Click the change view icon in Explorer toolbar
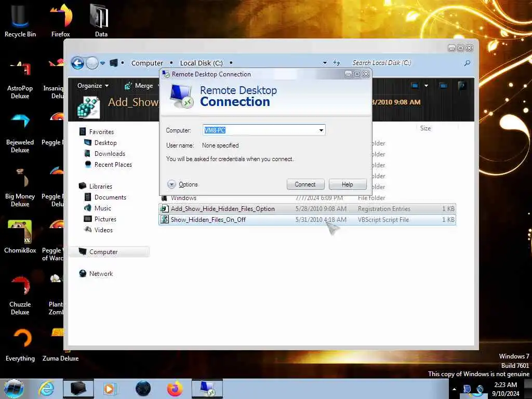This screenshot has height=399, width=532. pos(415,86)
